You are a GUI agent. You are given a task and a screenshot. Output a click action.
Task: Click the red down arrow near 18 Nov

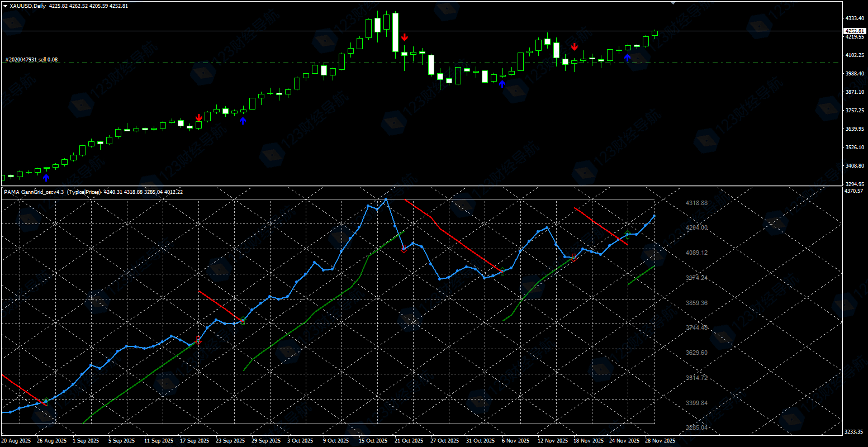point(574,47)
